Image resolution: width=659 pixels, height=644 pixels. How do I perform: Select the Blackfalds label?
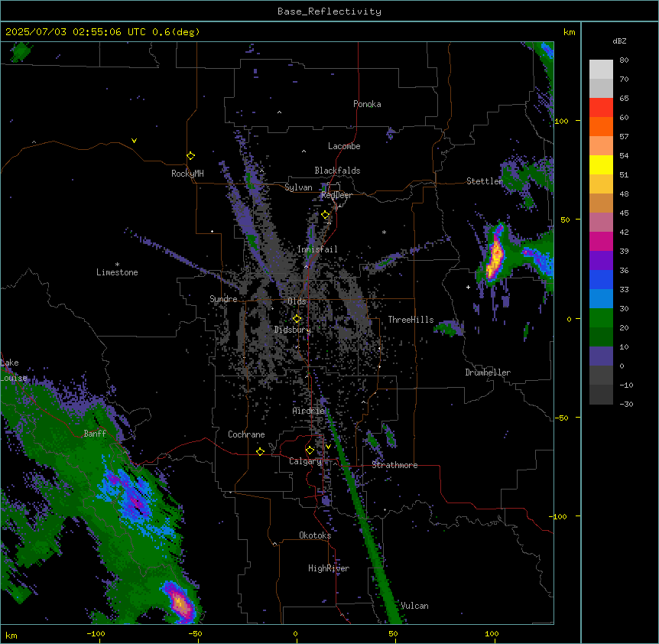(337, 171)
